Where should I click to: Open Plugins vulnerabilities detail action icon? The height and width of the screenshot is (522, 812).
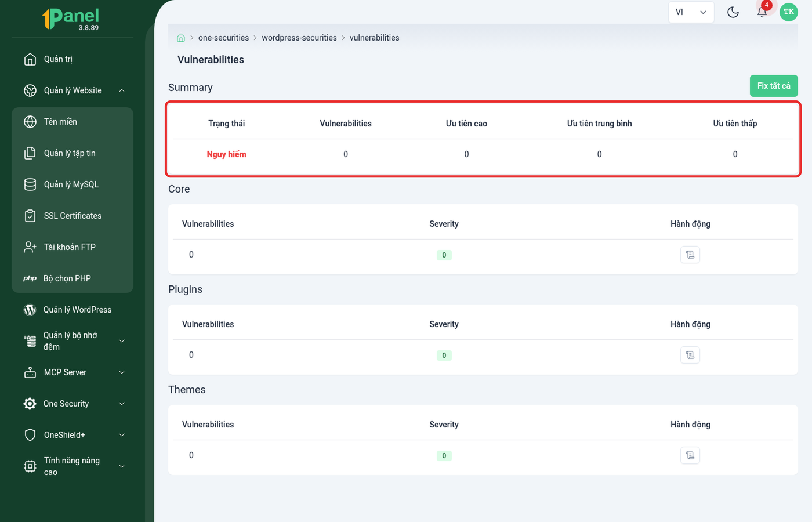tap(690, 355)
